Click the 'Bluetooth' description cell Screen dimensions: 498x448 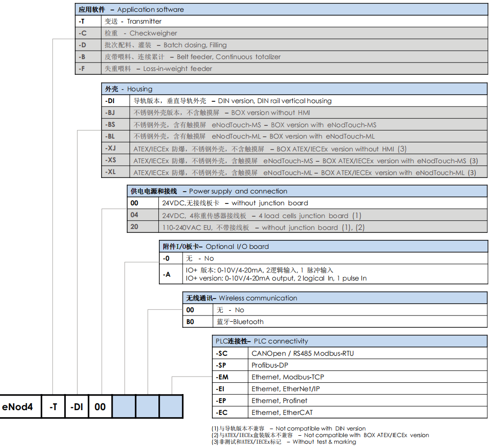(x=350, y=322)
